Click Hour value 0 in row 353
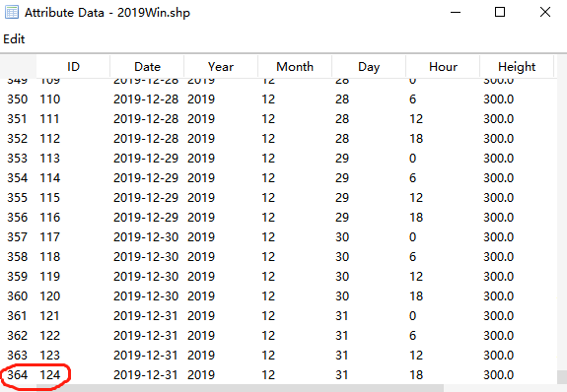The image size is (567, 392). pos(412,159)
